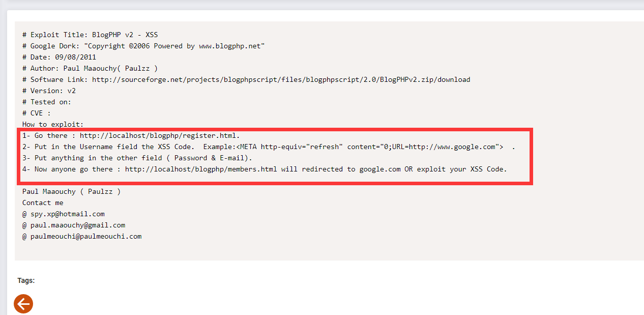
Task: Click the '# CVE :' line
Action: pos(37,113)
